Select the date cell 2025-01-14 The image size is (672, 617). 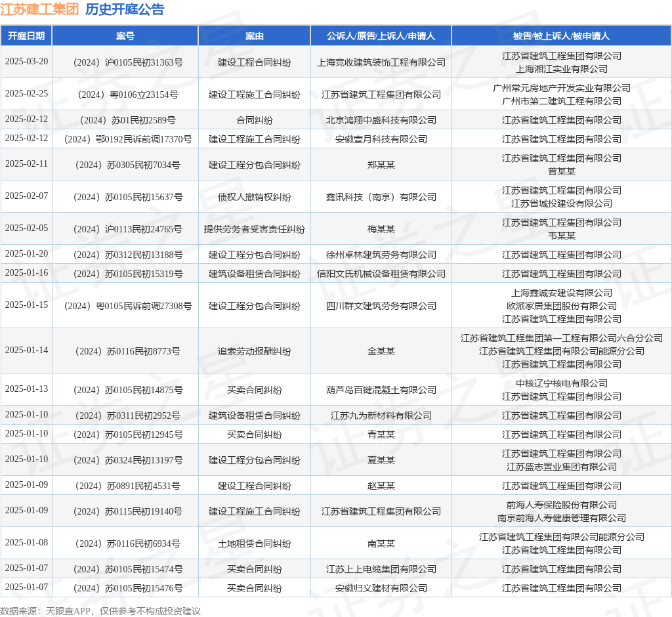click(26, 351)
